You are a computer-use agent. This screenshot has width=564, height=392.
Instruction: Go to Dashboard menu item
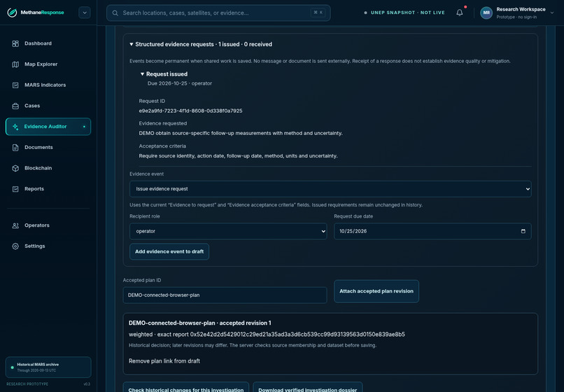(48, 43)
